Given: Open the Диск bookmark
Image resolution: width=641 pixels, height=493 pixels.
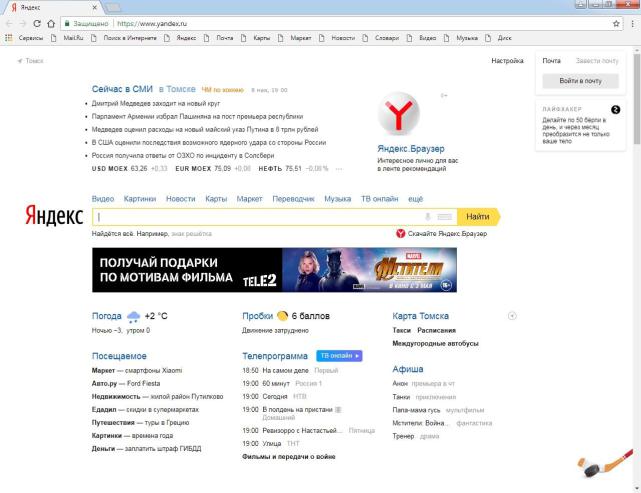Looking at the screenshot, I should (x=504, y=38).
